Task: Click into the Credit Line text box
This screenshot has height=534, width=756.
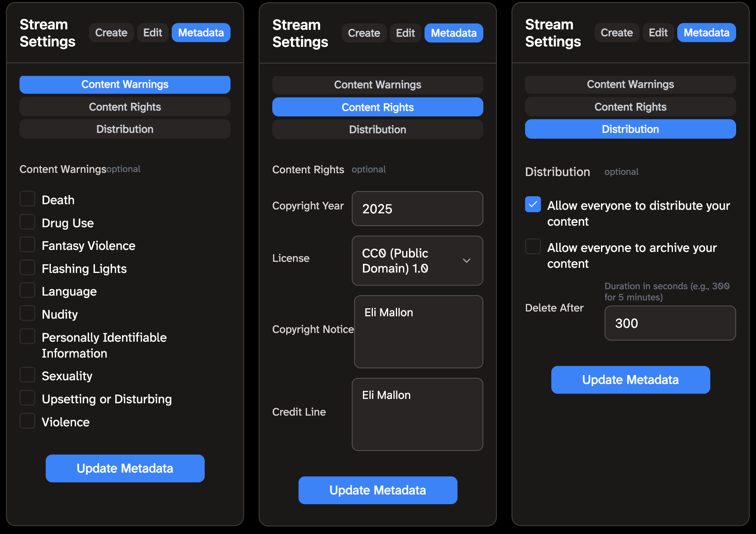Action: tap(417, 414)
